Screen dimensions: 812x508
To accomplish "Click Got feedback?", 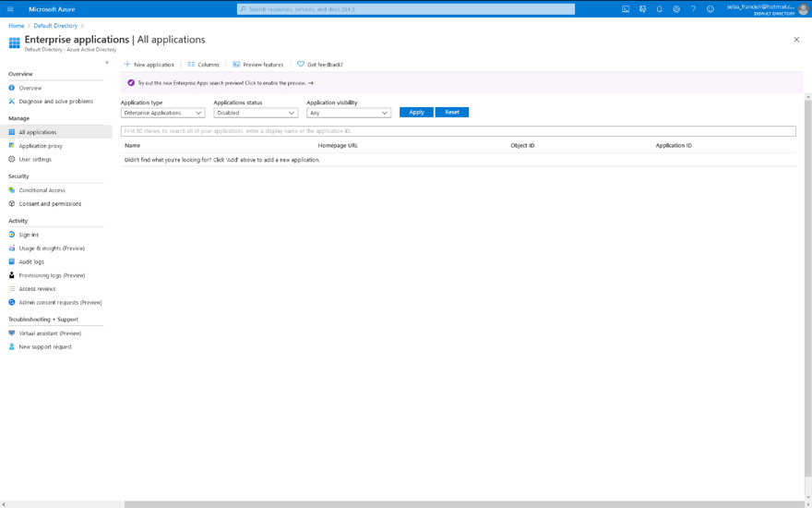I will 320,65.
